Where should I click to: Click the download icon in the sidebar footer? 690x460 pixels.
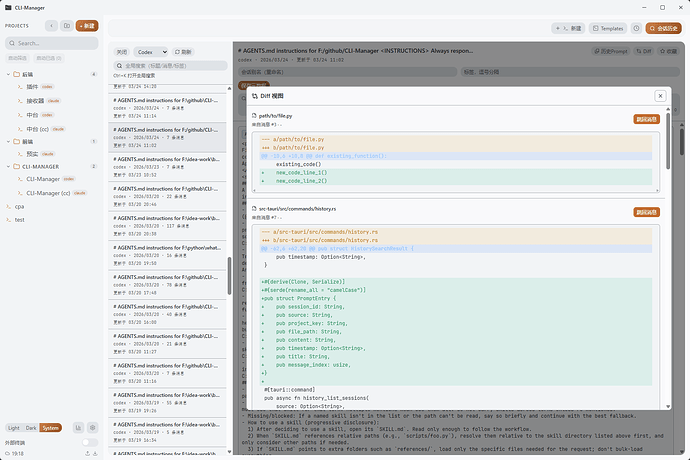(x=95, y=453)
